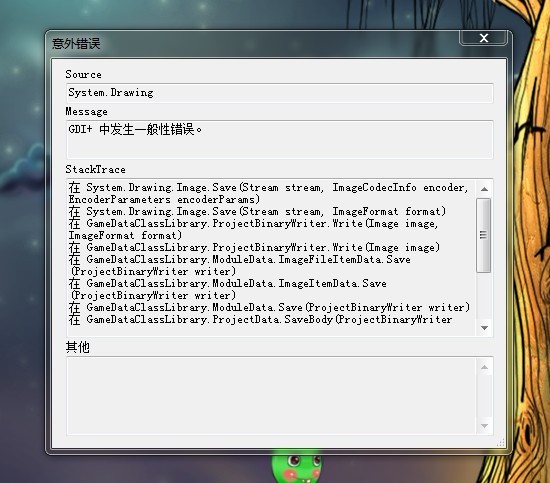Click the Source label
Image resolution: width=550 pixels, height=483 pixels.
pyautogui.click(x=83, y=74)
